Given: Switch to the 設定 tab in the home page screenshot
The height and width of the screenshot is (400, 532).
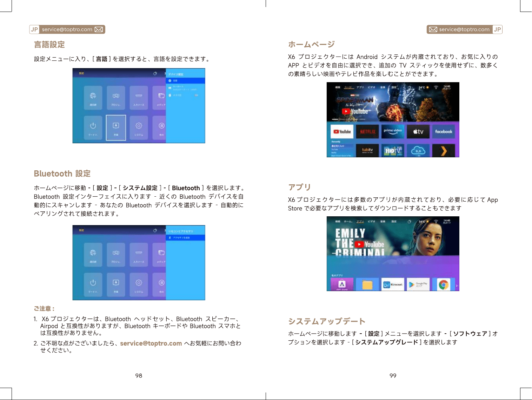Looking at the screenshot, I should 394,87.
